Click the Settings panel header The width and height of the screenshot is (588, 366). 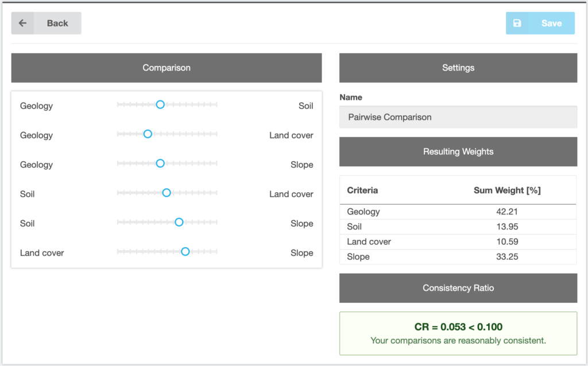(458, 68)
